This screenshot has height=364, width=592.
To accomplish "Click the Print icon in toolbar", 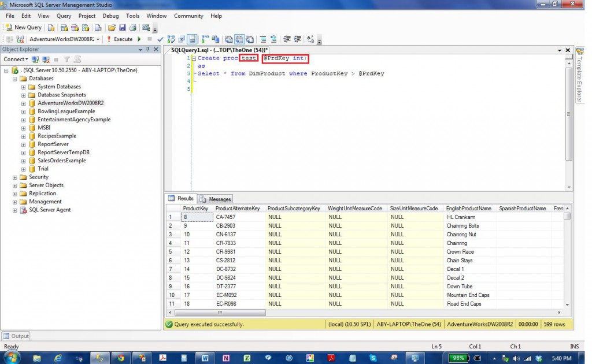I will tap(132, 27).
